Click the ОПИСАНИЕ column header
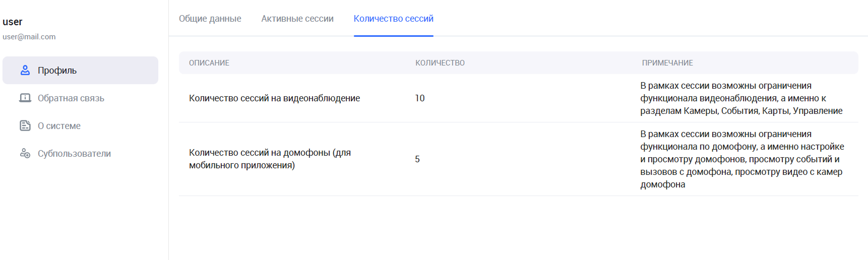Viewport: 868px width, 260px height. pos(209,63)
